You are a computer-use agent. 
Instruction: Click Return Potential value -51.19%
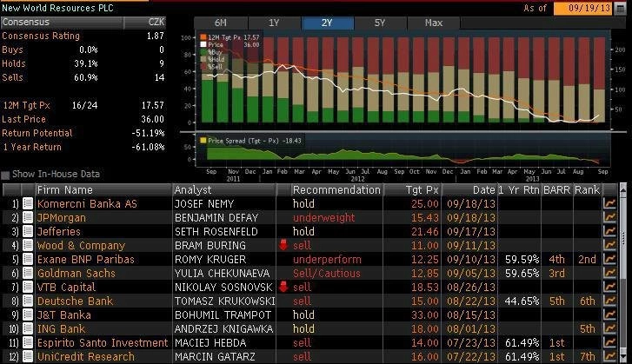pos(148,133)
